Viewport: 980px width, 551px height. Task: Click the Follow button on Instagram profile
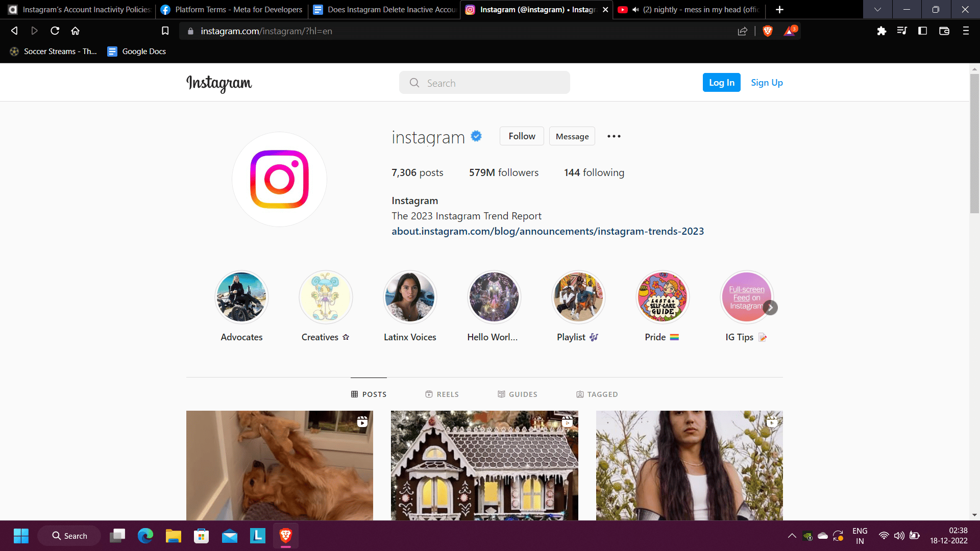tap(522, 135)
